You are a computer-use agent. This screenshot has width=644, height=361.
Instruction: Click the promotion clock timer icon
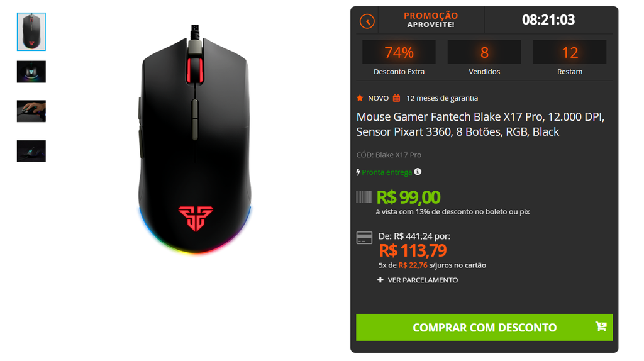[367, 21]
